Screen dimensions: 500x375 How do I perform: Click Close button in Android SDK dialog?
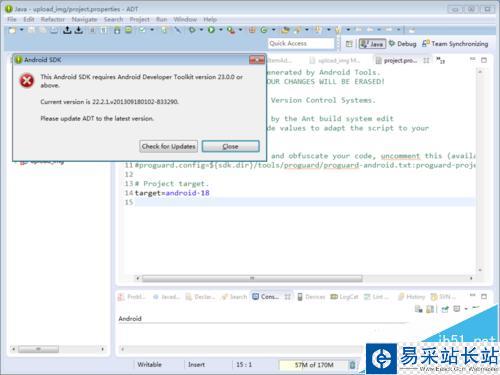[x=230, y=146]
